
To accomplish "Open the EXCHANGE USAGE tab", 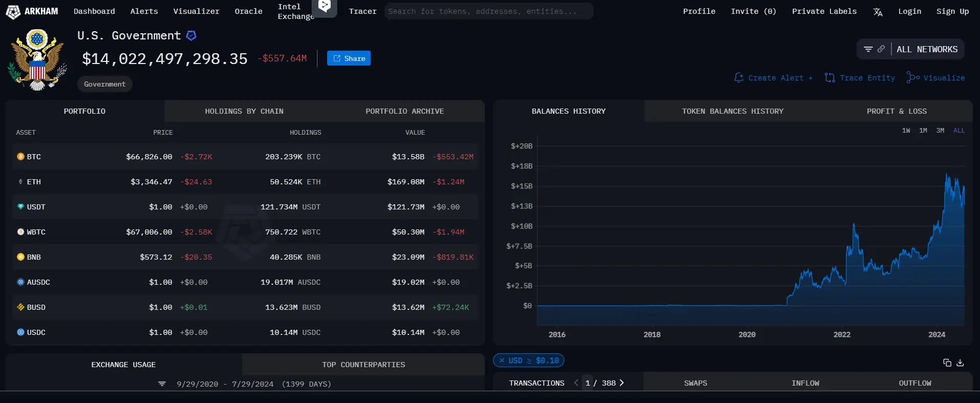I will [x=123, y=365].
